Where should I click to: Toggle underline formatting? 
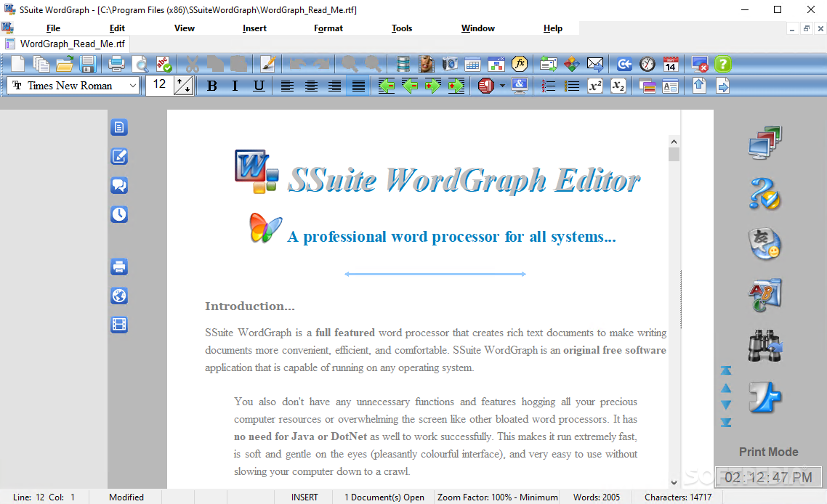pos(259,86)
